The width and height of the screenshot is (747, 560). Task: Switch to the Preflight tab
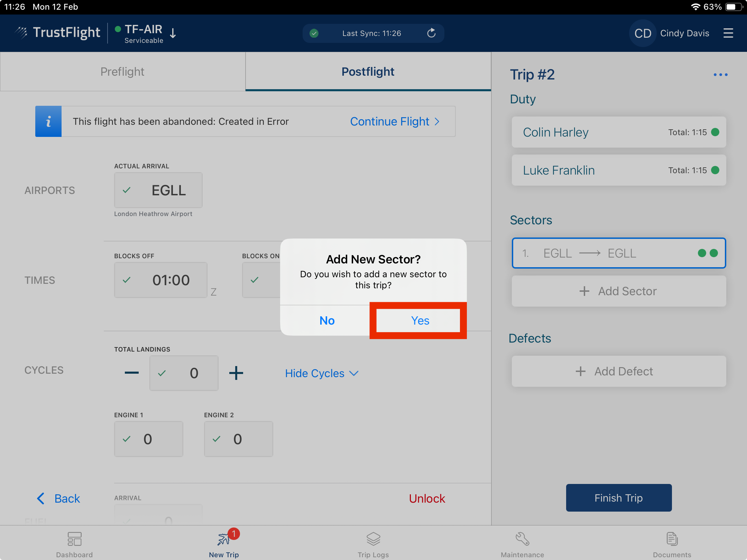[x=122, y=72]
